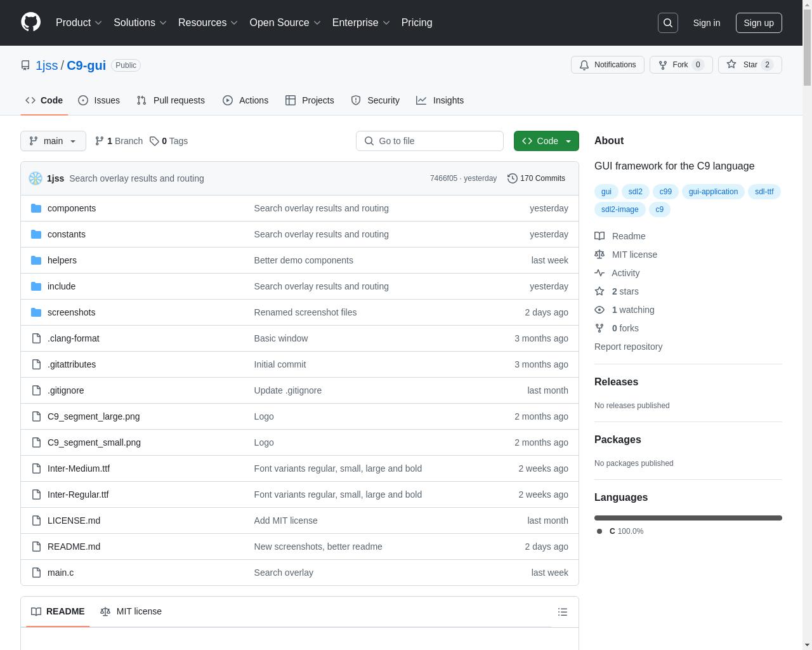The height and width of the screenshot is (650, 812).
Task: Select the README tab
Action: (58, 611)
